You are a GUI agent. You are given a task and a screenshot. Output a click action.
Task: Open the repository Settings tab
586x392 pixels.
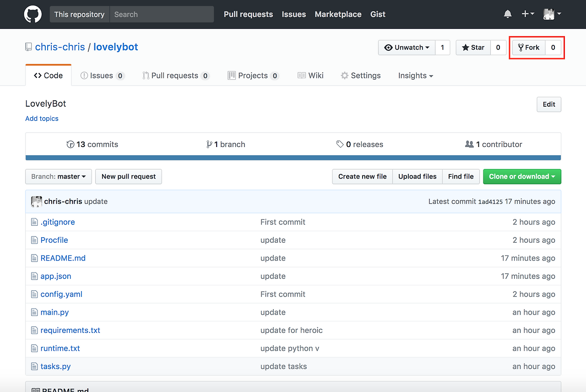tap(361, 75)
